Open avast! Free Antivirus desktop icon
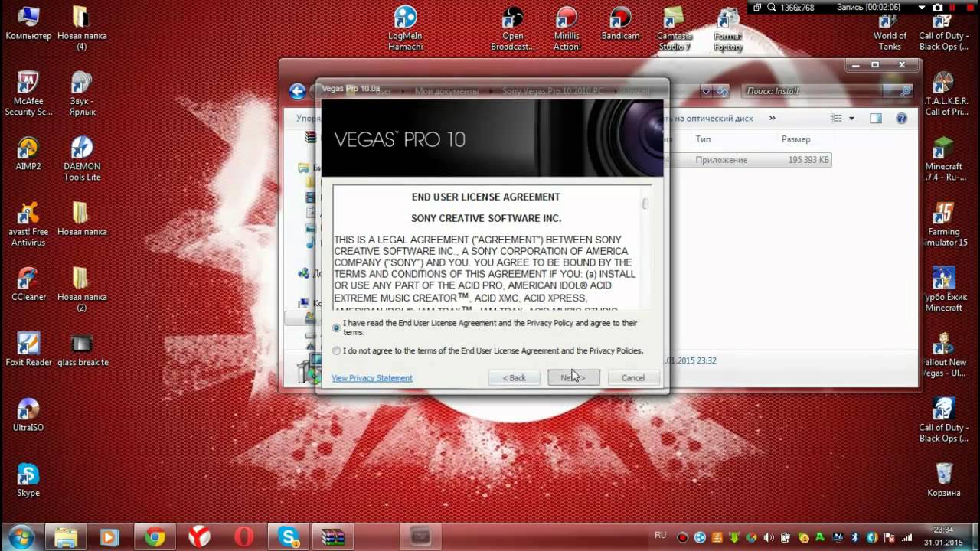 tap(28, 224)
